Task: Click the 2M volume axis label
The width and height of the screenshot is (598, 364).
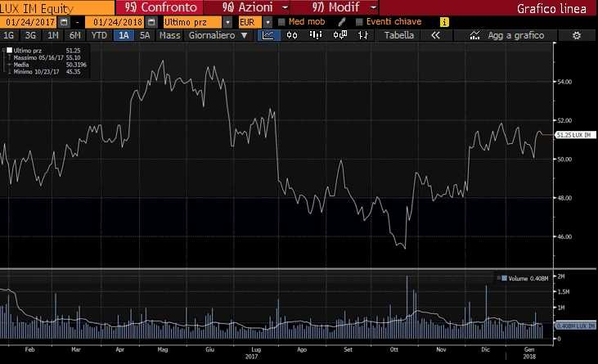Action: click(561, 276)
